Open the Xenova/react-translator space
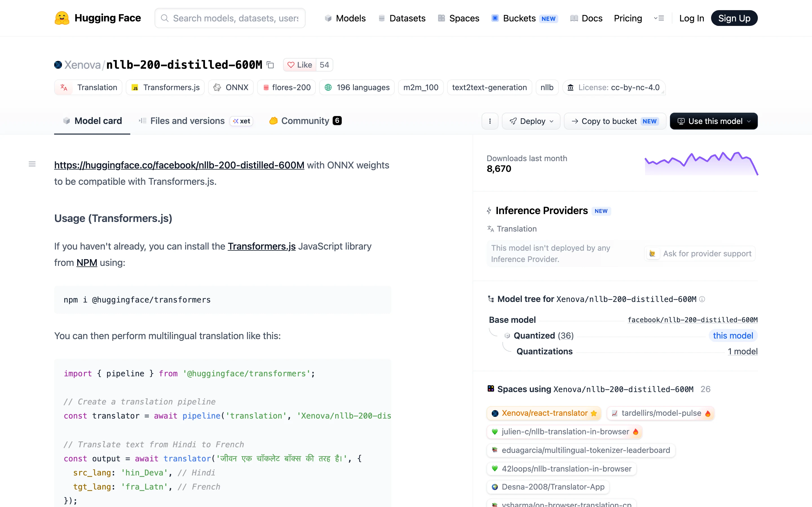The image size is (812, 507). tap(544, 413)
